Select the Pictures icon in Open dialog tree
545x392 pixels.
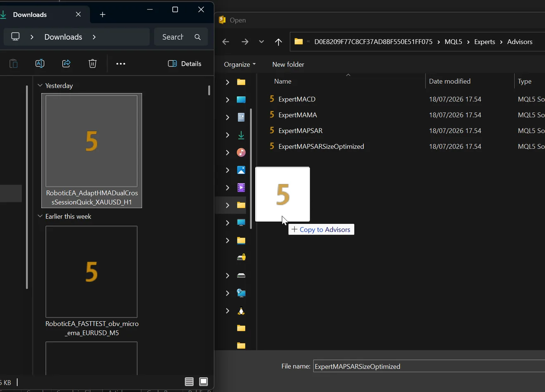tap(241, 170)
